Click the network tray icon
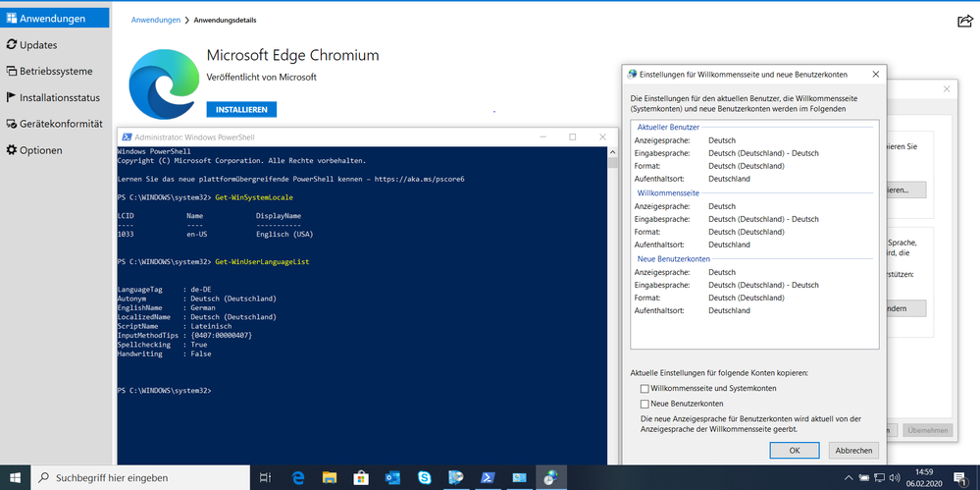 tap(879, 477)
